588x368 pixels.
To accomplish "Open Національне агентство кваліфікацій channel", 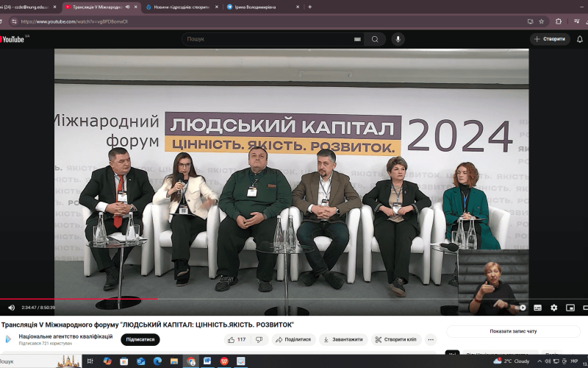I will pos(65,336).
